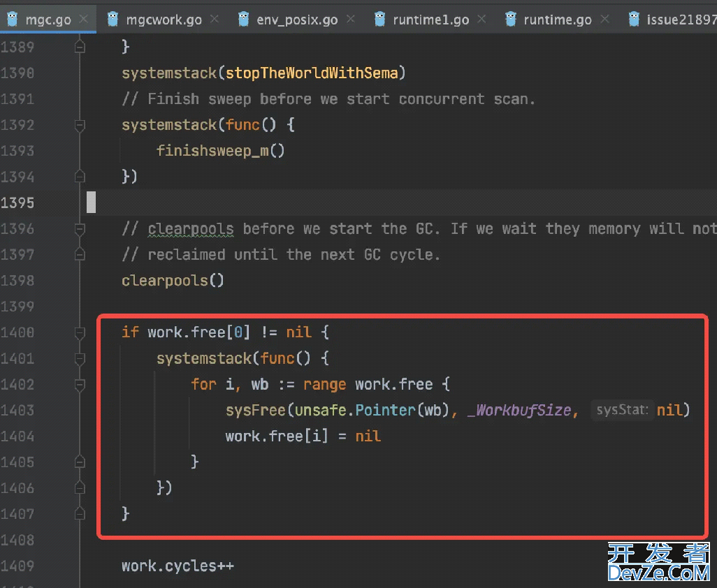Click 'reclaimed until the next GC cycle' comment

281,254
